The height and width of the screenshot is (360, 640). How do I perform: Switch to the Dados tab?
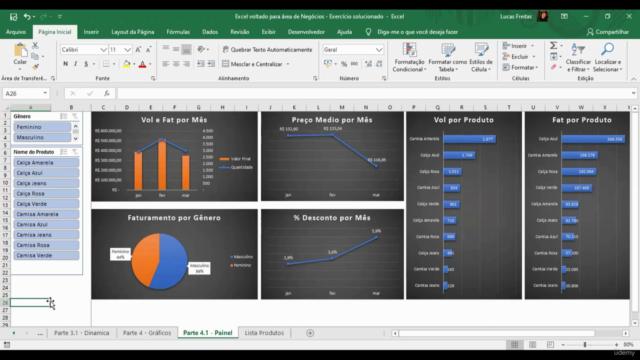pos(210,32)
